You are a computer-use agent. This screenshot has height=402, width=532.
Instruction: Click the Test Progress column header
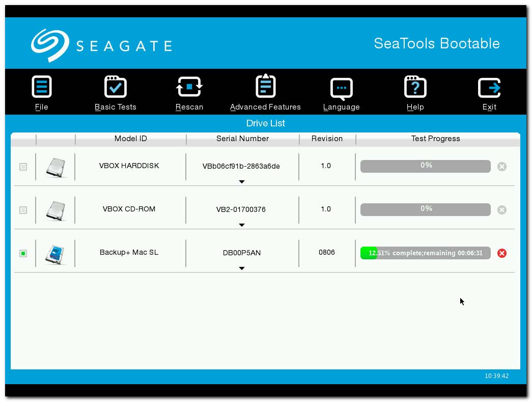(436, 139)
